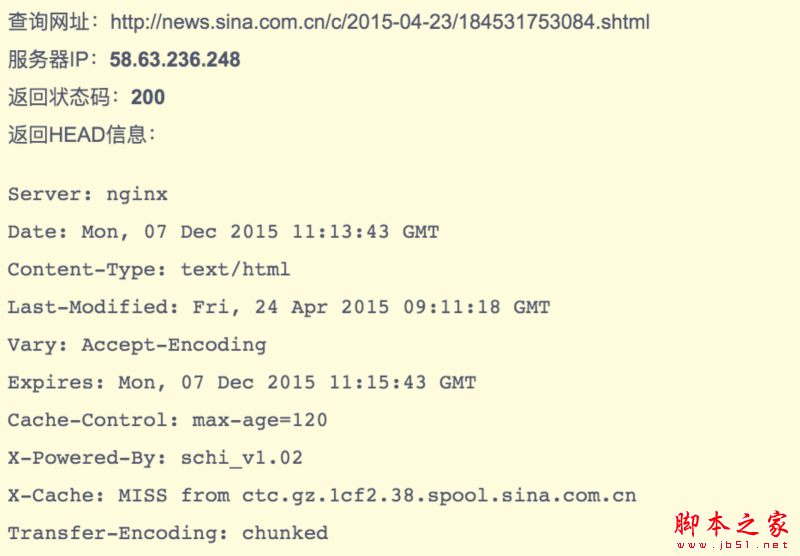Click the Last-Modified header line
Image resolution: width=800 pixels, height=556 pixels.
point(279,307)
